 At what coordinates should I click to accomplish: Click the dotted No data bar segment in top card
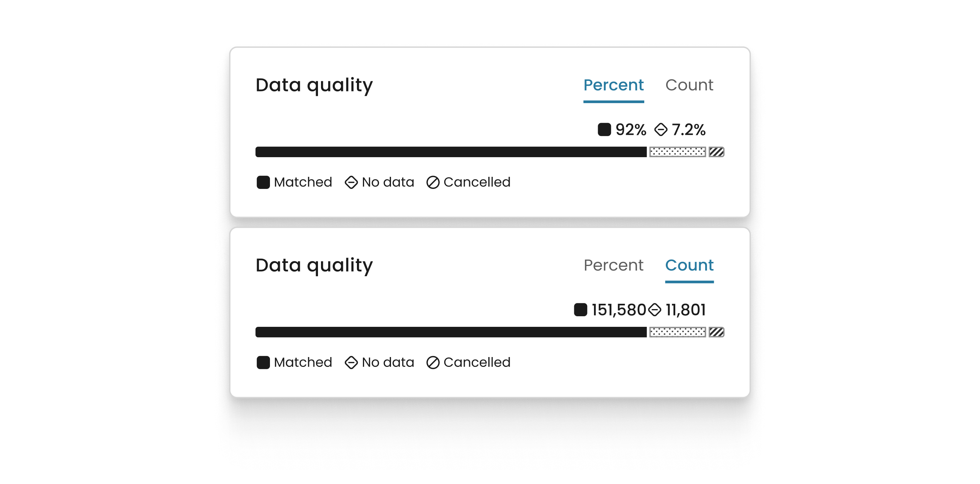click(x=677, y=152)
